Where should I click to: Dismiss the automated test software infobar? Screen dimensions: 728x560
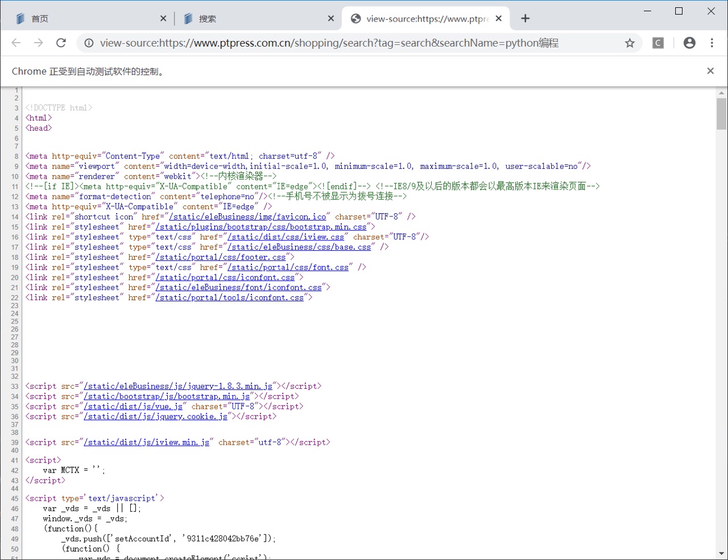[710, 71]
